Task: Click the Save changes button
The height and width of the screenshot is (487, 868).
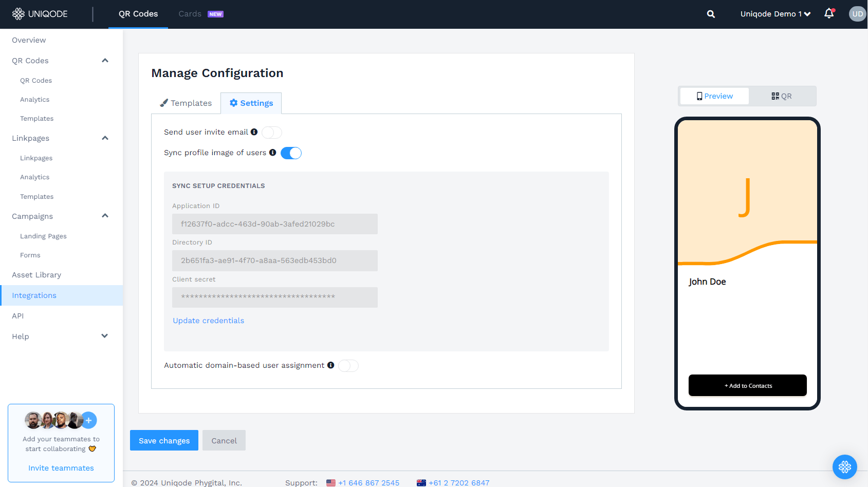Action: tap(164, 440)
